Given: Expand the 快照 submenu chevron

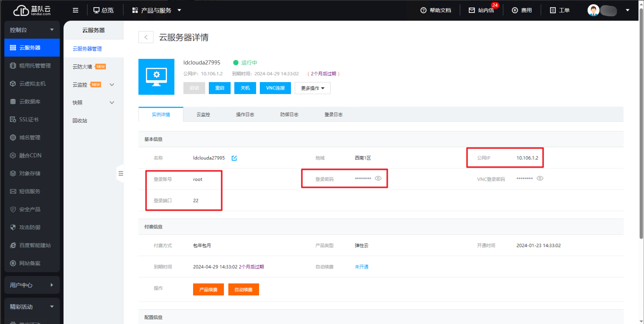Looking at the screenshot, I should pyautogui.click(x=112, y=102).
